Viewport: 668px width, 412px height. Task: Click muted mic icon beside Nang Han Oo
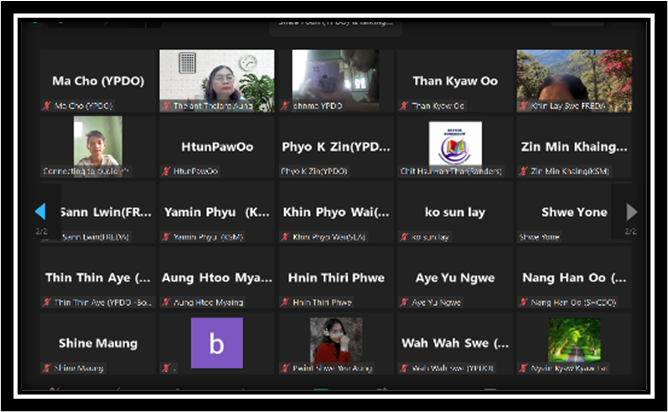point(524,303)
